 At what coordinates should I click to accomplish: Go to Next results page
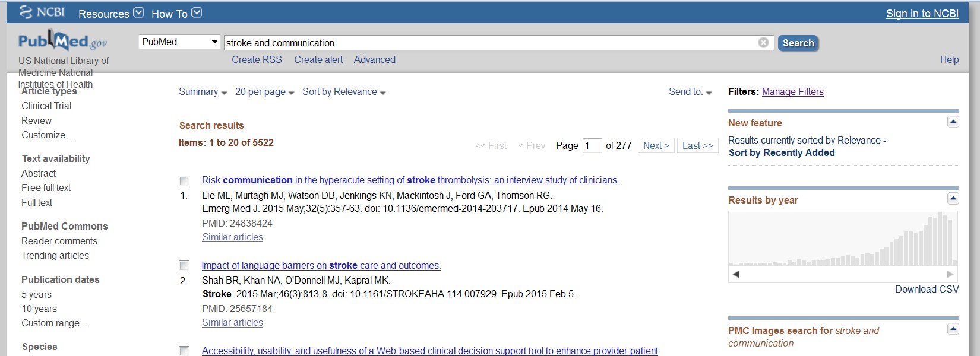(656, 145)
